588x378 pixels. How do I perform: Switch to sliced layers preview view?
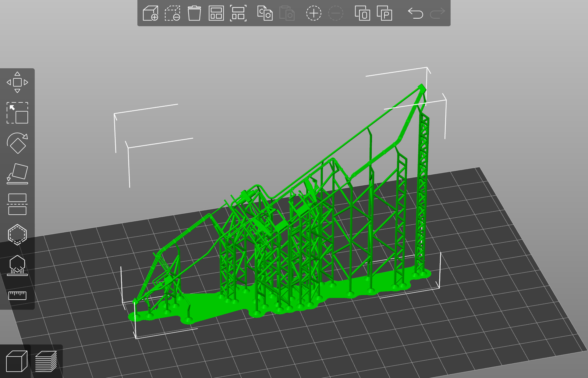pos(46,361)
